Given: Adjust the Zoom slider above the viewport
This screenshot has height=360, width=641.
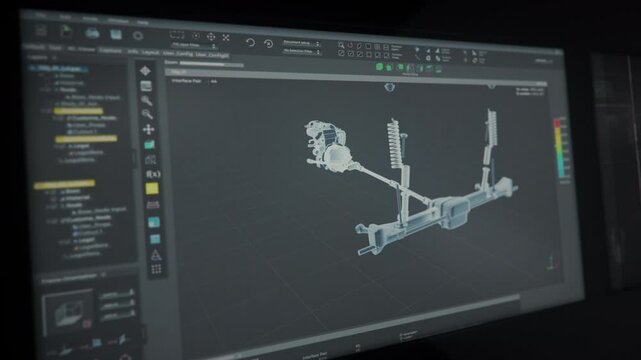Looking at the screenshot, I should (x=211, y=64).
